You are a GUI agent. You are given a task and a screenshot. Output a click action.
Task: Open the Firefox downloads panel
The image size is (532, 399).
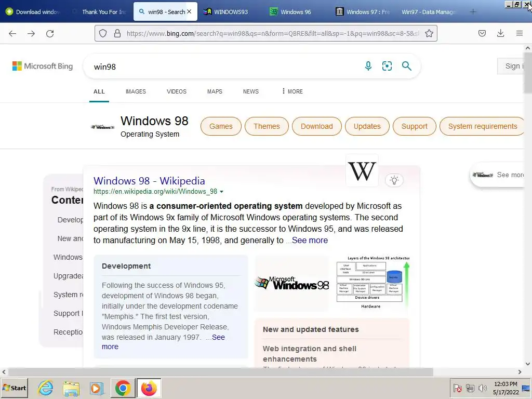500,33
